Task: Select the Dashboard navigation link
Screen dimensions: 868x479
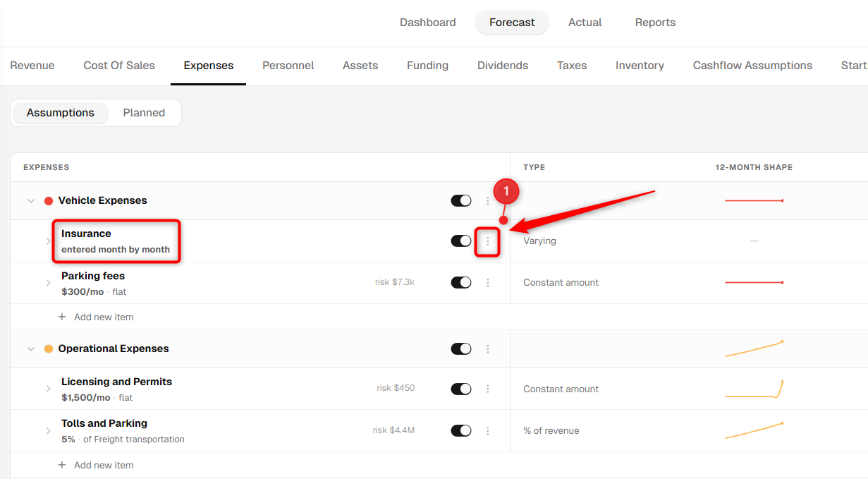Action: (x=428, y=23)
